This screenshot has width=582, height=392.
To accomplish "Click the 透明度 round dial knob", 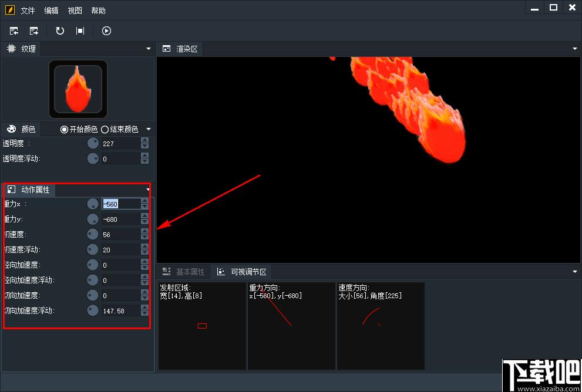I will pyautogui.click(x=93, y=143).
